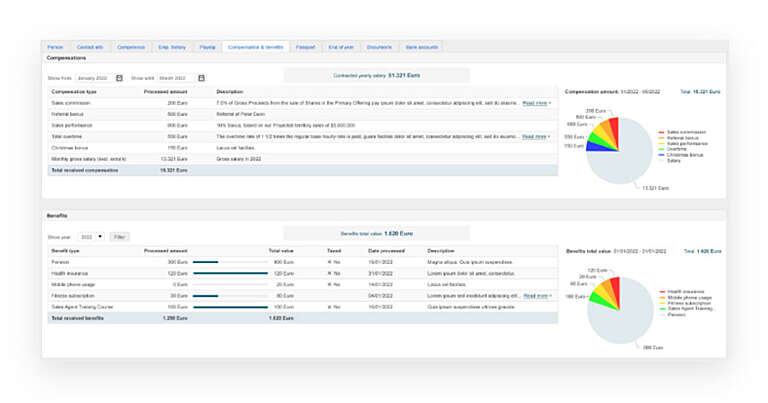Click the Total value column header
768x403 pixels.
pos(281,251)
